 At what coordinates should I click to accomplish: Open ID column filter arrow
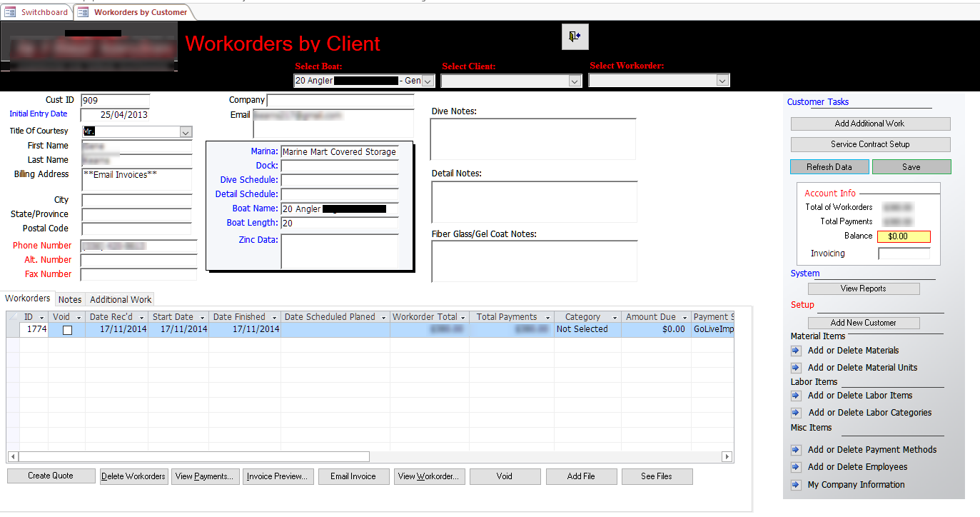pyautogui.click(x=41, y=317)
